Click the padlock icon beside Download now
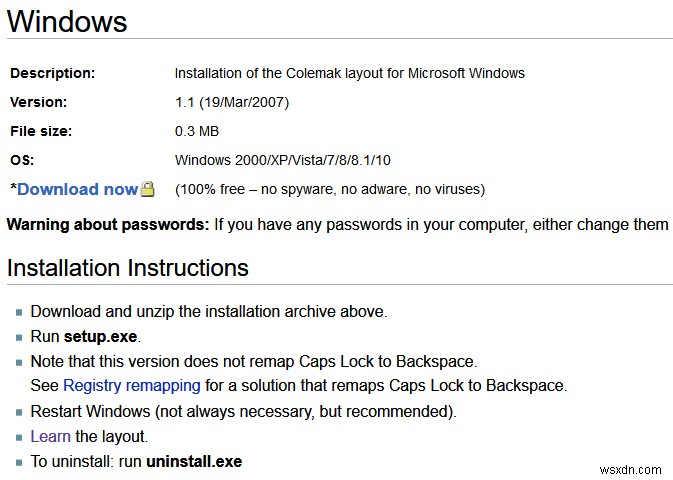 [x=147, y=188]
